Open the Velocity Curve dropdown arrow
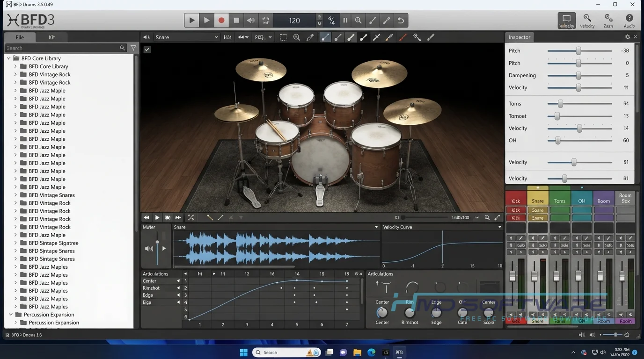Screen dimensions: 644x359 click(x=499, y=227)
